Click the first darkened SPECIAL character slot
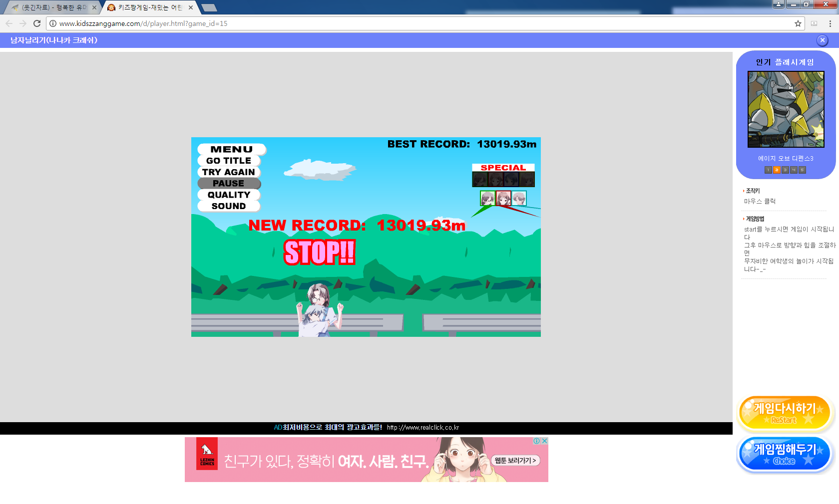Screen dimensions: 839x504 [480, 179]
